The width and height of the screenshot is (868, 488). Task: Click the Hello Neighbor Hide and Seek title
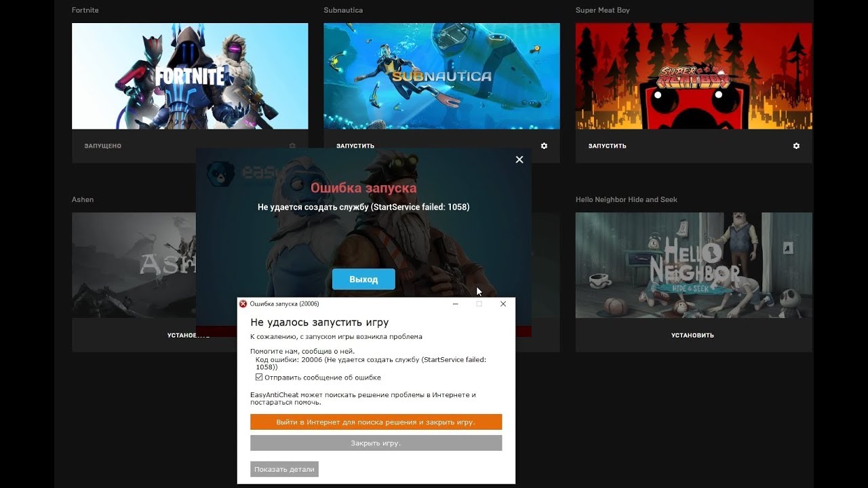[x=627, y=199]
